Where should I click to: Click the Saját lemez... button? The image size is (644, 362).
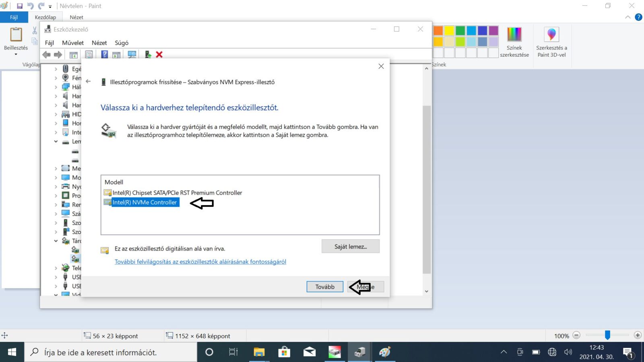click(350, 247)
